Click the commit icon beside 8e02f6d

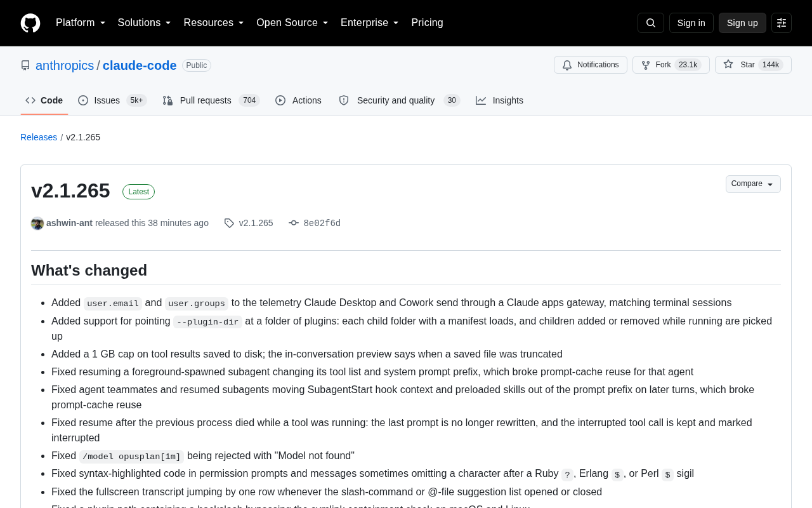294,223
